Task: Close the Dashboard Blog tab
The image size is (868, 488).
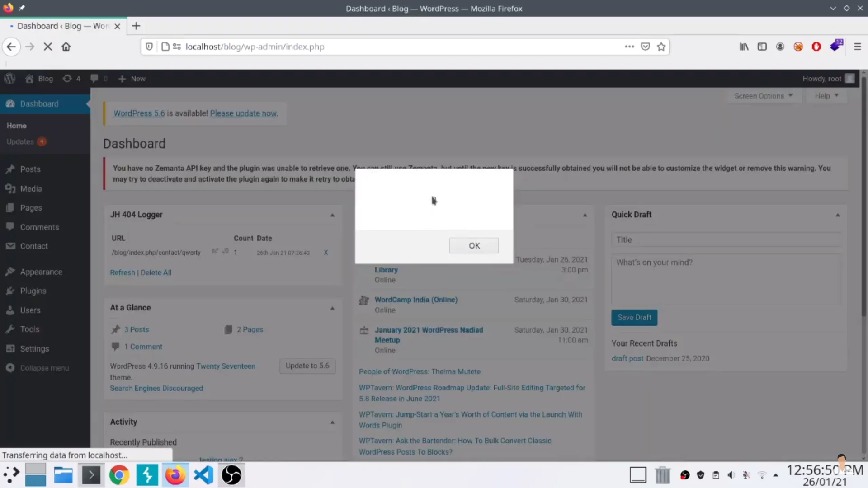Action: tap(117, 26)
